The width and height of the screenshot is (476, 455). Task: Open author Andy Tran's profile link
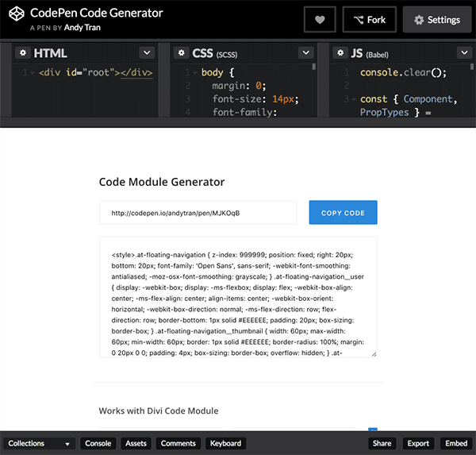coord(83,27)
